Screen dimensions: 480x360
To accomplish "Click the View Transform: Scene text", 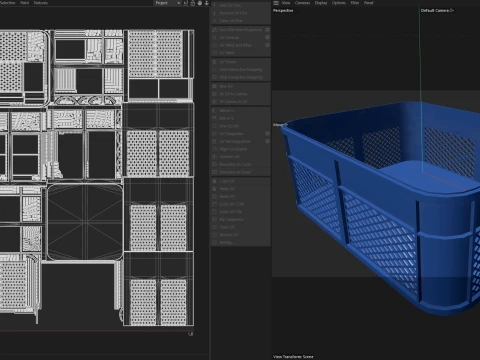I will click(x=293, y=357).
